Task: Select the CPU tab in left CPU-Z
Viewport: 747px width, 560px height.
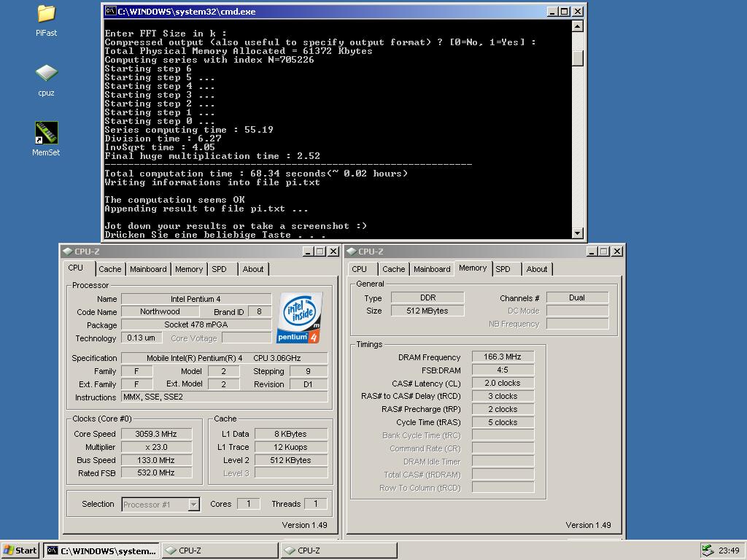Action: pos(76,268)
